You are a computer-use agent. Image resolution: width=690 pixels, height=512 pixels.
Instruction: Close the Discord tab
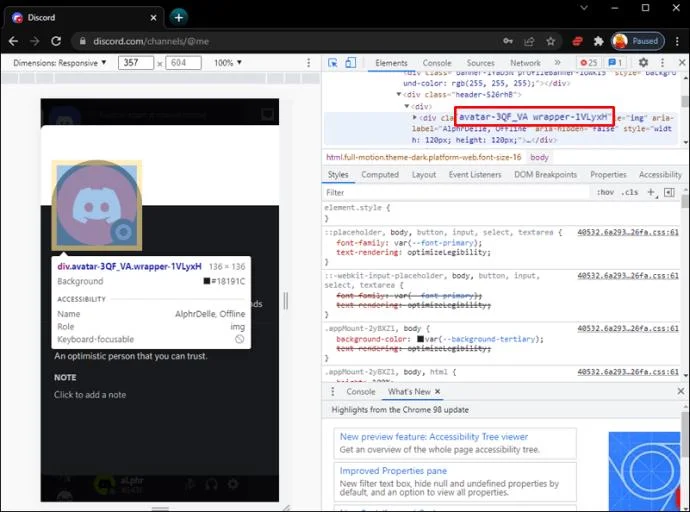point(153,18)
